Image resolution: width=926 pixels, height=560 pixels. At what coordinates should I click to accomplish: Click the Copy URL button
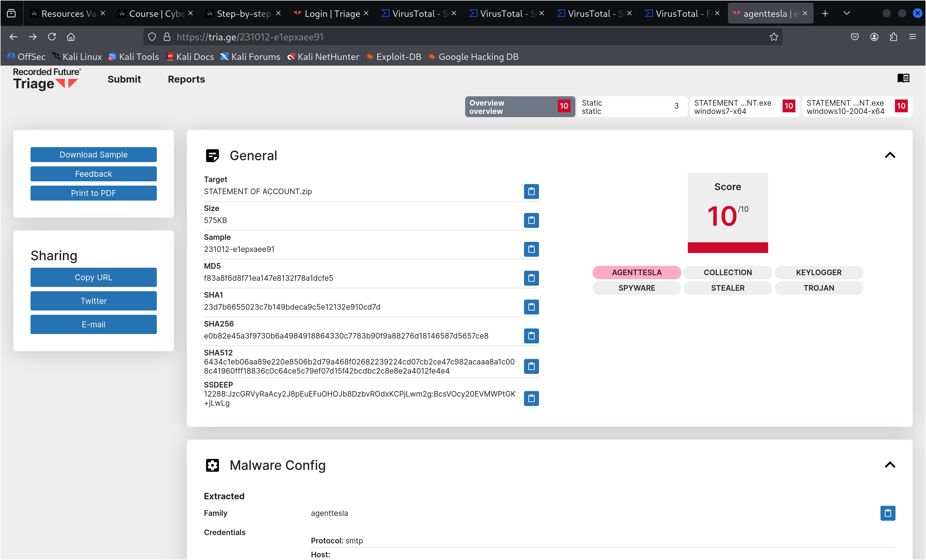pyautogui.click(x=94, y=278)
